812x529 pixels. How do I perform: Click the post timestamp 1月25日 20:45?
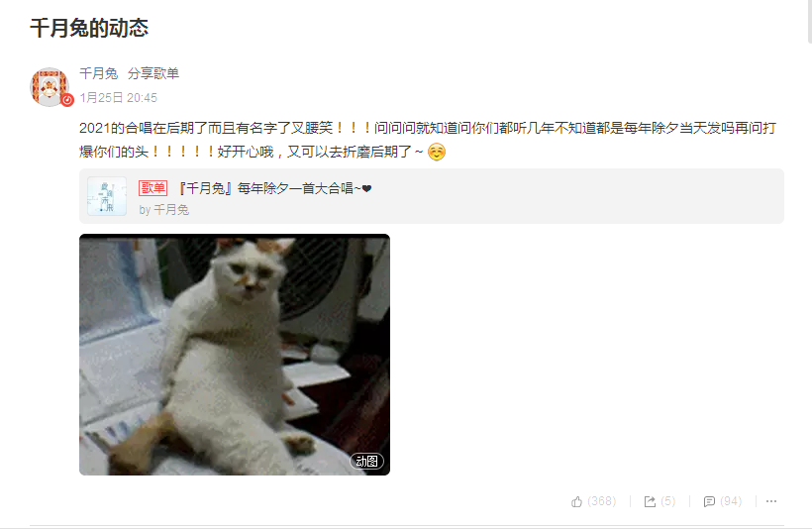point(118,98)
